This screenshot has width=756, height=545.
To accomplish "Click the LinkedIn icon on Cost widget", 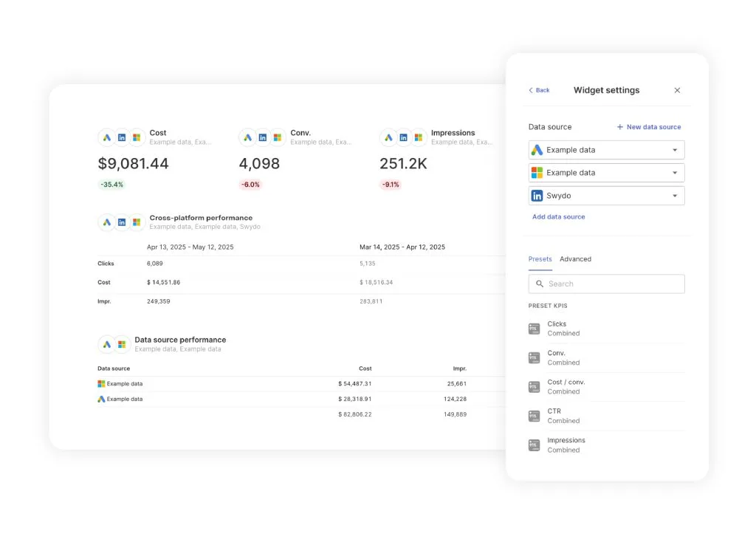I will (122, 137).
